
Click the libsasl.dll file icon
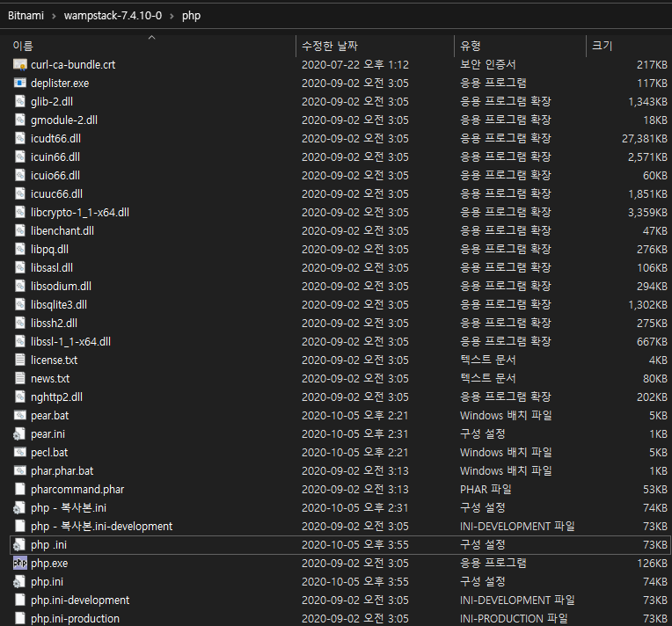[20, 267]
